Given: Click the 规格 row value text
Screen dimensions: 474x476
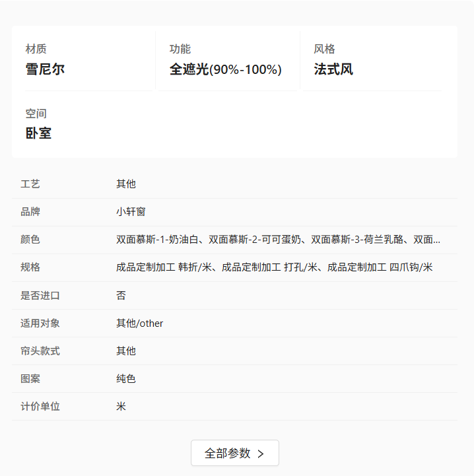Looking at the screenshot, I should 274,267.
